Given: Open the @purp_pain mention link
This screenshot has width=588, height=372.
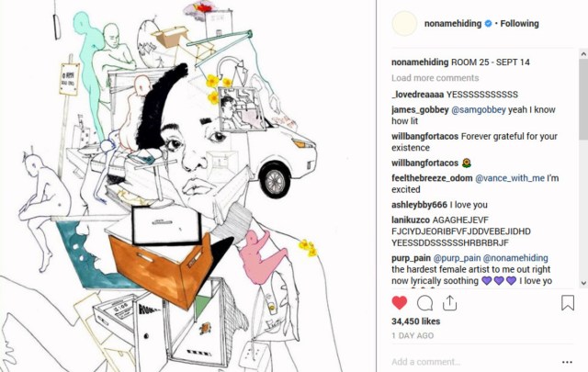Looking at the screenshot, I should 457,258.
